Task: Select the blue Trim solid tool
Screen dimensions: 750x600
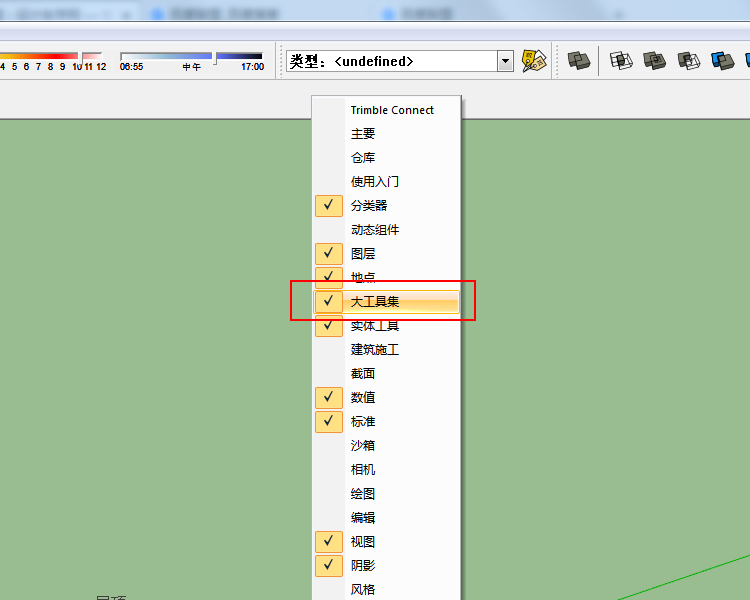Action: click(x=722, y=61)
